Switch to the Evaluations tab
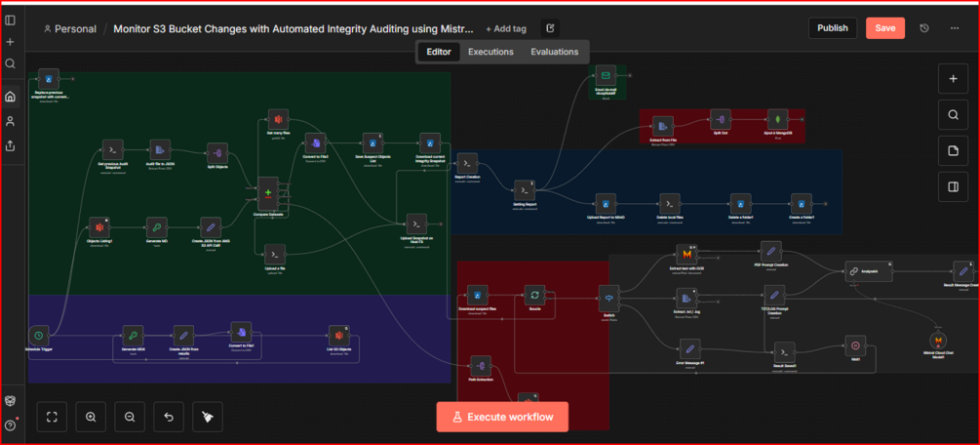This screenshot has height=445, width=980. [x=555, y=52]
